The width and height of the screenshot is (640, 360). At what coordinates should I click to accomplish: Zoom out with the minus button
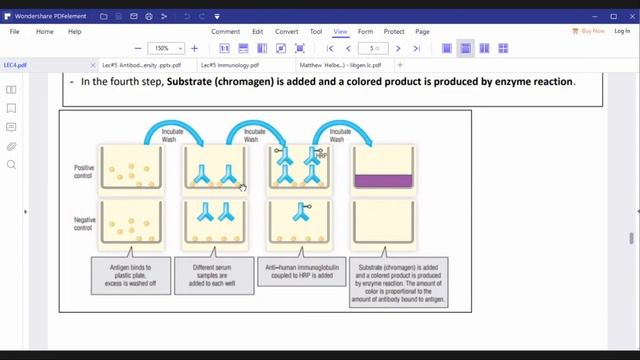[138, 49]
